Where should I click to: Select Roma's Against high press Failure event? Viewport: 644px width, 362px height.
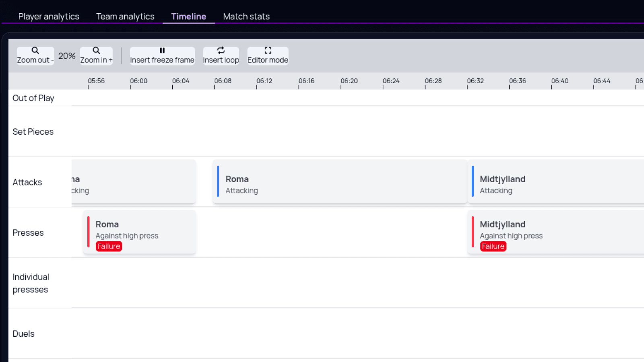139,232
